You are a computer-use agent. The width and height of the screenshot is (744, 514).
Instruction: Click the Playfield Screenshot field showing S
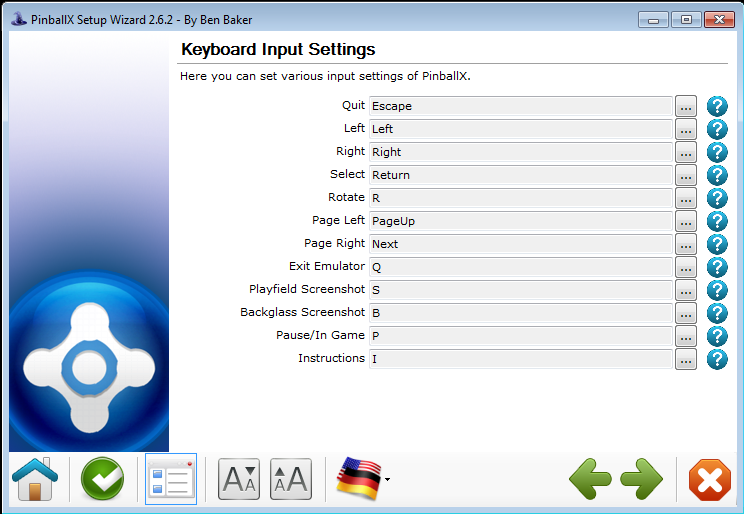point(521,290)
